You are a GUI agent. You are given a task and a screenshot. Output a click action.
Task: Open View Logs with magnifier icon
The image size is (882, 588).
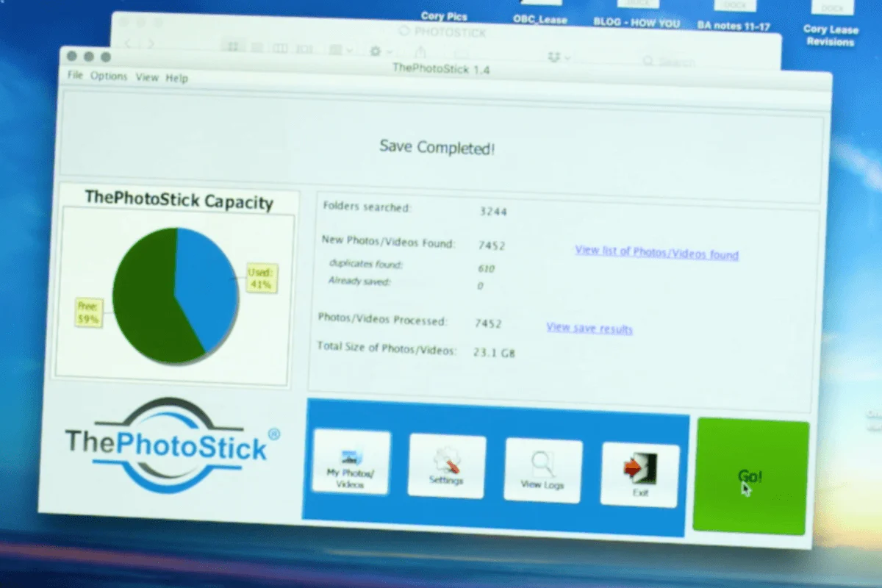click(x=542, y=470)
